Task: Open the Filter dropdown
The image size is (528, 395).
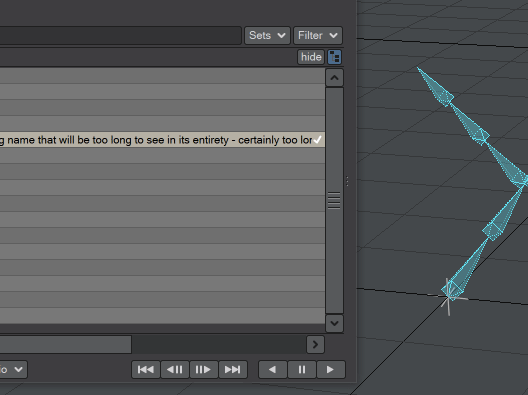Action: point(318,35)
